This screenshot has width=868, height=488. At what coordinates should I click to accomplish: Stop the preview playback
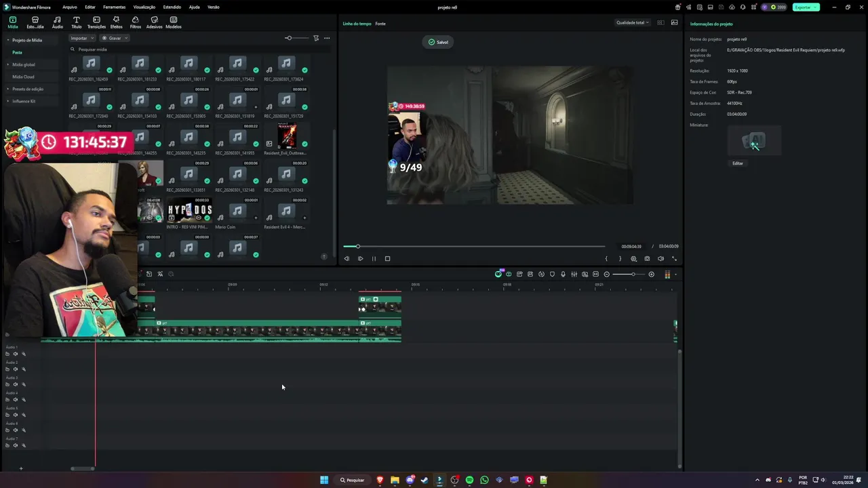[387, 258]
